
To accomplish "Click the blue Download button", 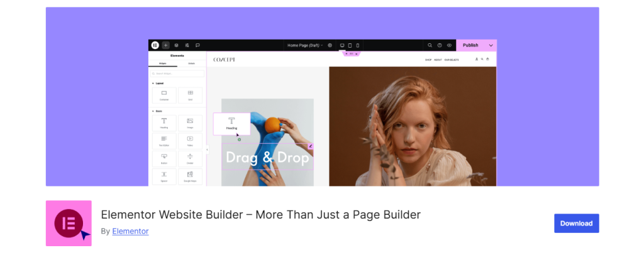I will (x=576, y=223).
